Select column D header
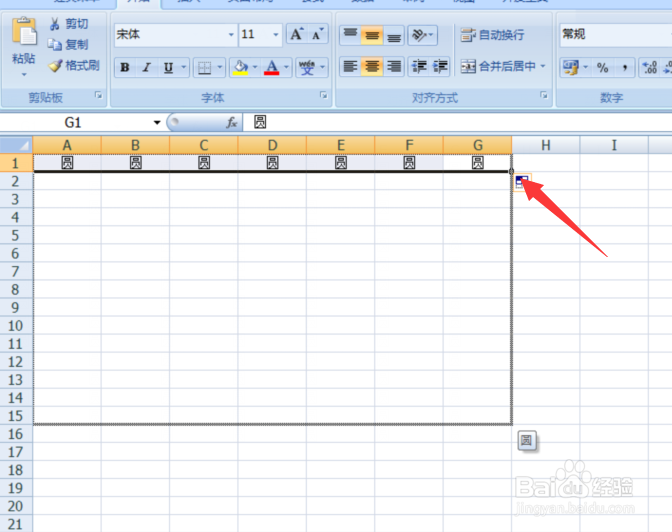Screen dimensions: 672x532 272,145
